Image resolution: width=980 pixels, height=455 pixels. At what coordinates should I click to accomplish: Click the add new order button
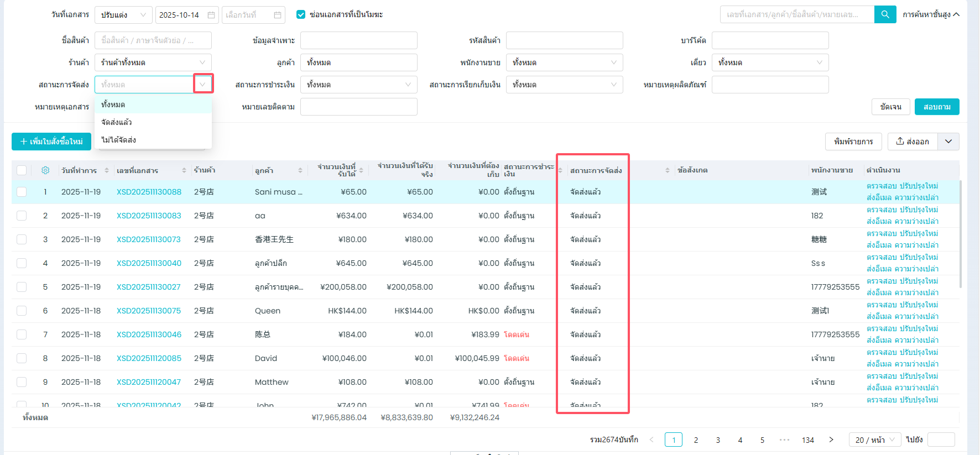(x=51, y=142)
